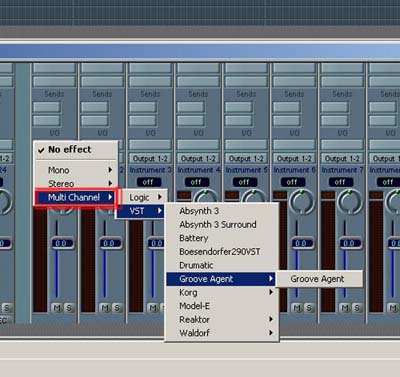This screenshot has width=400, height=377.
Task: Select the checked No effect menu entry
Action: click(76, 150)
